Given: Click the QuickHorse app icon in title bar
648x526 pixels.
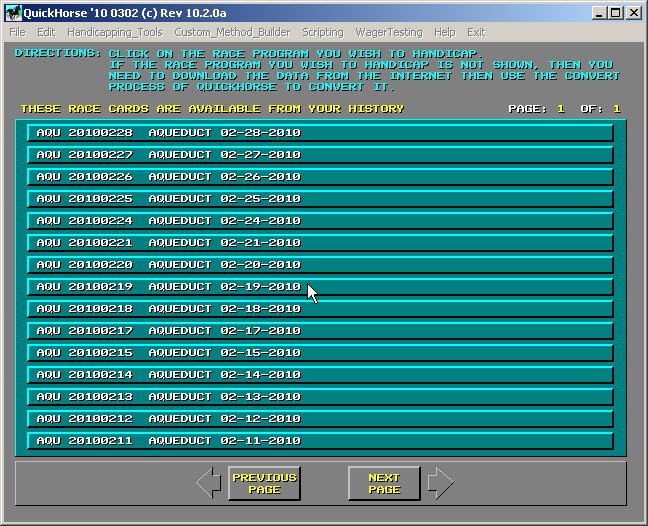Looking at the screenshot, I should 14,12.
